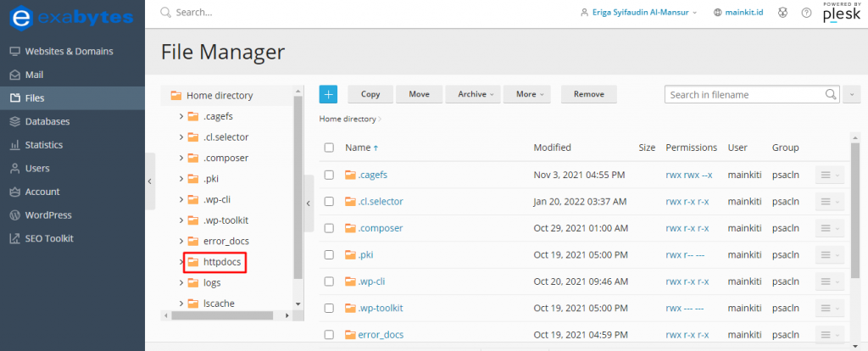The width and height of the screenshot is (868, 351).
Task: Expand the error_docs tree folder
Action: (181, 241)
